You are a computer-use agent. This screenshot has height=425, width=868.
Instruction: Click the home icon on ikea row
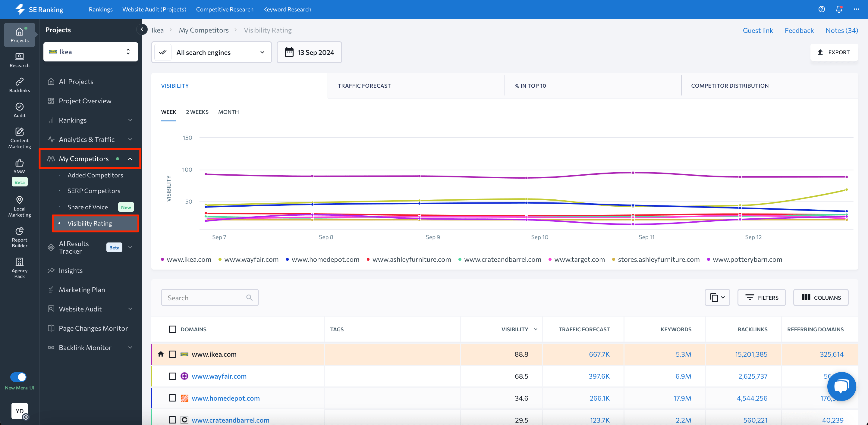pyautogui.click(x=161, y=354)
